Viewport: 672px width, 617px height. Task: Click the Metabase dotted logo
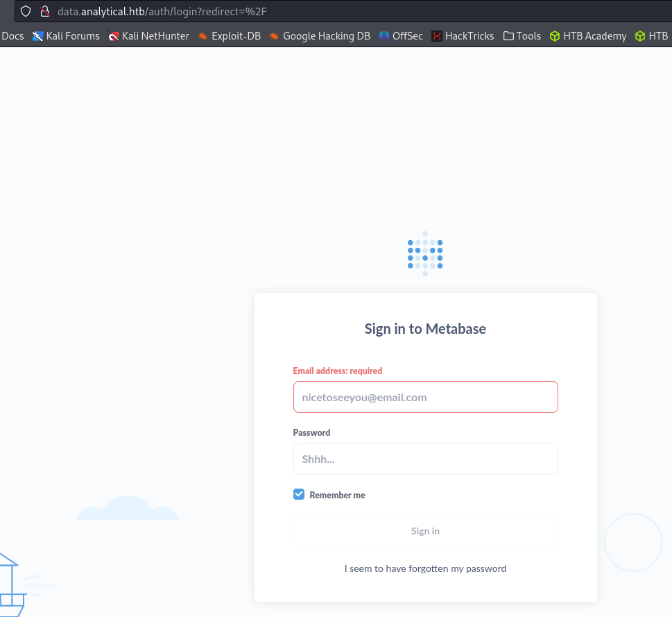[x=425, y=253]
